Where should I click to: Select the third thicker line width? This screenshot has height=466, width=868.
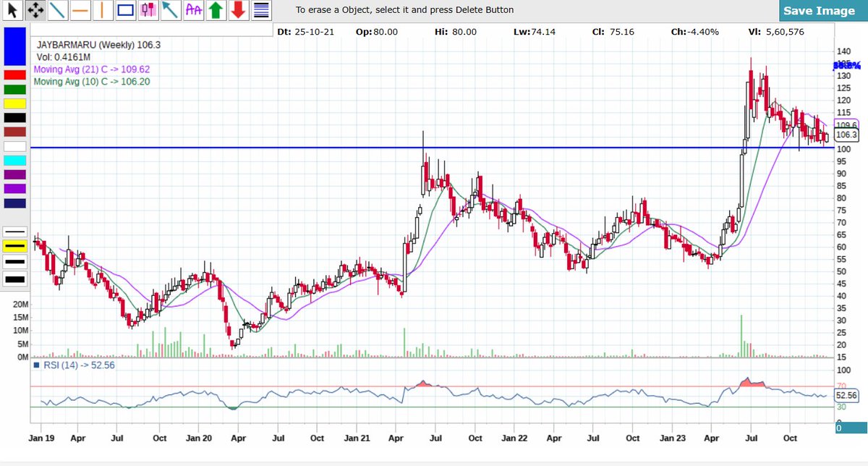(15, 261)
